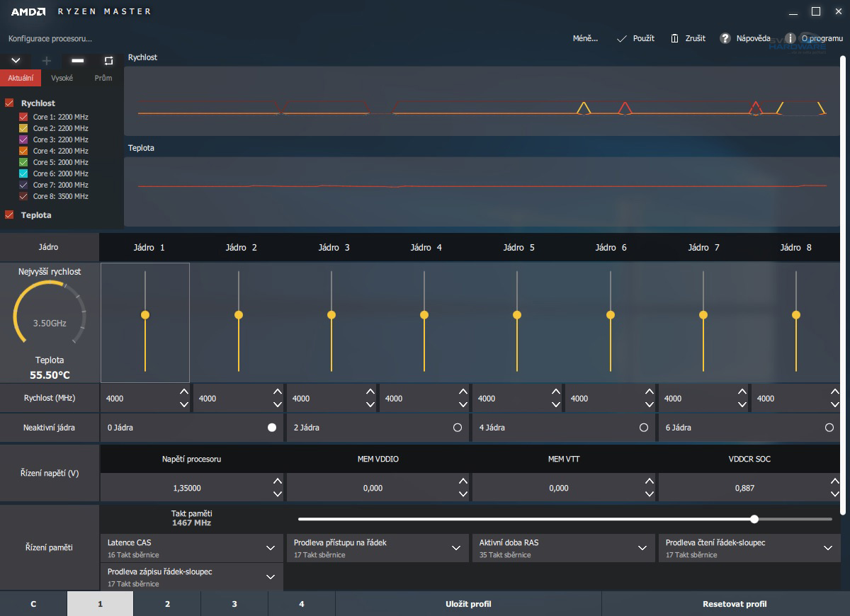The width and height of the screenshot is (850, 616).
Task: Click the AMD logo in the title bar
Action: click(x=30, y=11)
